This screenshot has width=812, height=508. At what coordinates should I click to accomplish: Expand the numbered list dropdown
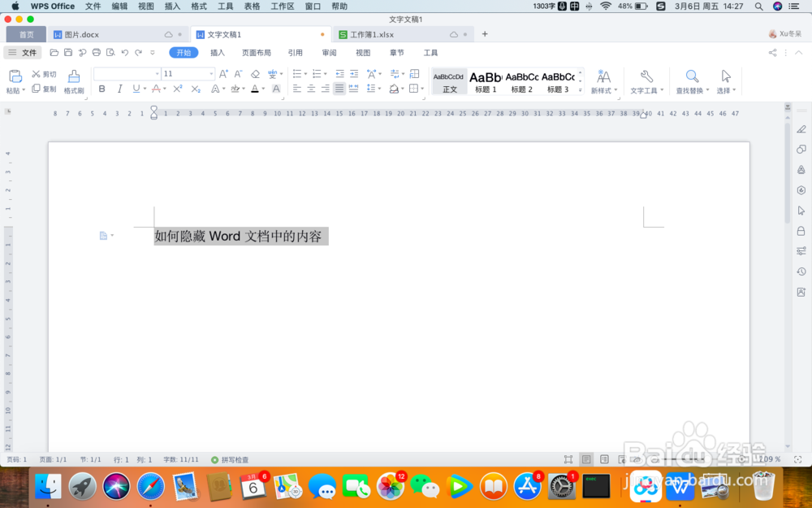click(x=326, y=74)
